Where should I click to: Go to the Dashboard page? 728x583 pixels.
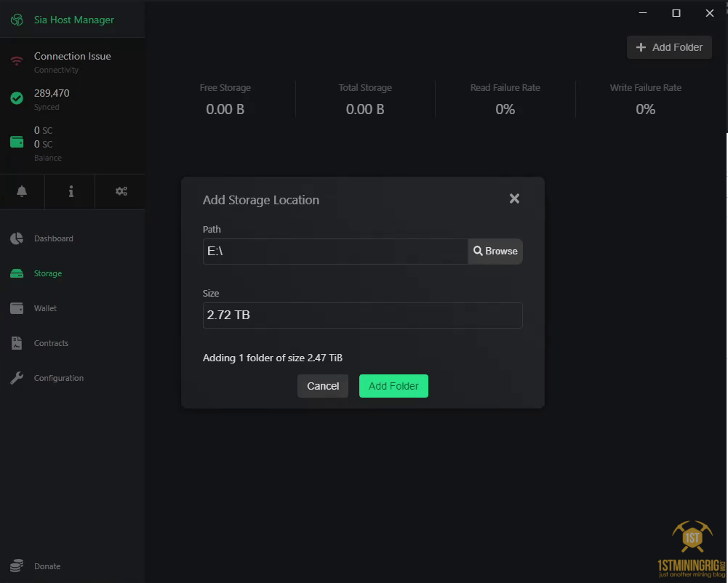pyautogui.click(x=53, y=238)
